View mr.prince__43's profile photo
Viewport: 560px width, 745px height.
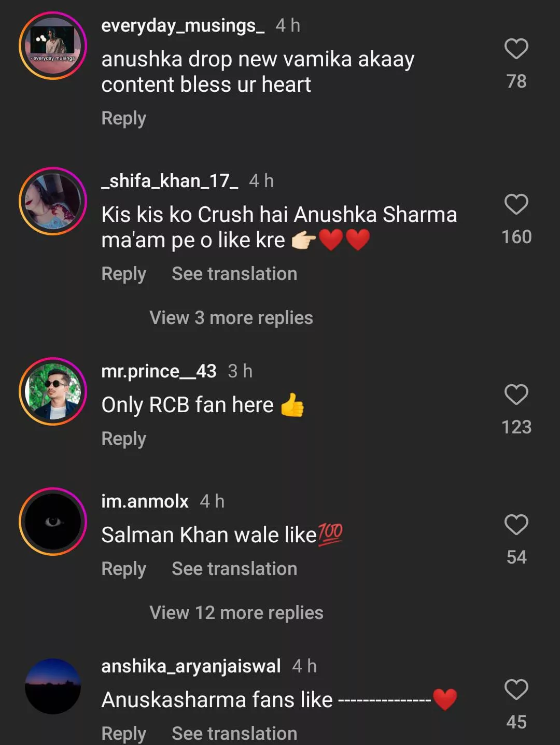[x=53, y=391]
